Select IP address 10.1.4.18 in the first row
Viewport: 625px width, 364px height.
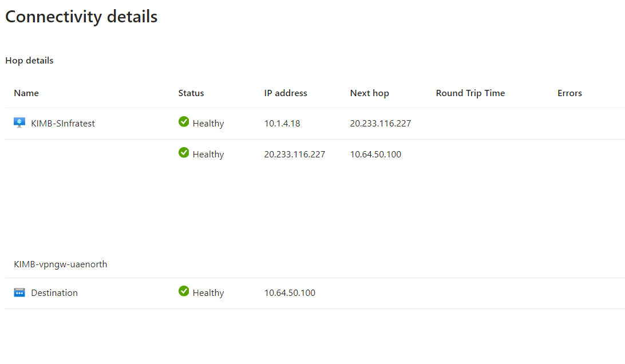click(282, 123)
